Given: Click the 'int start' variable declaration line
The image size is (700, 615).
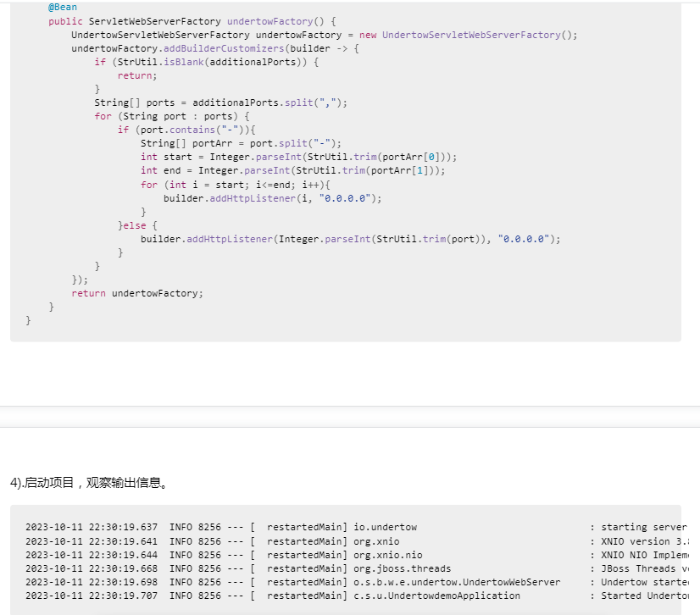Looking at the screenshot, I should click(298, 157).
